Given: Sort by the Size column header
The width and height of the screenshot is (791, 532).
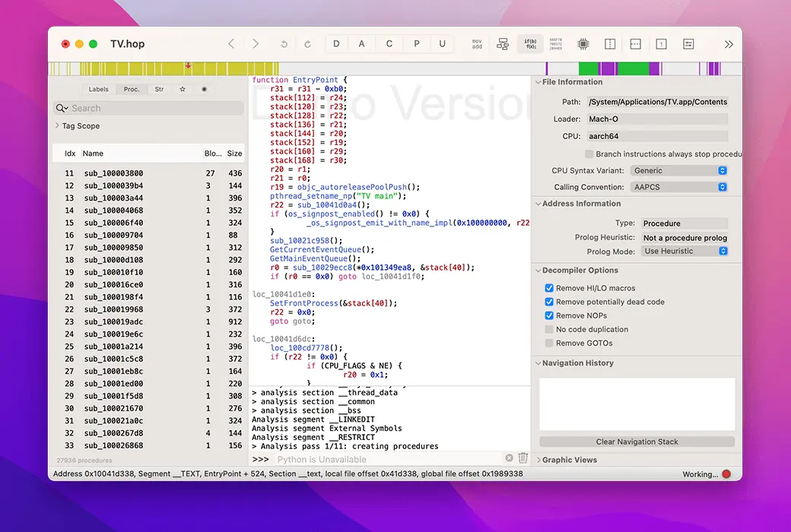Looking at the screenshot, I should coord(234,154).
